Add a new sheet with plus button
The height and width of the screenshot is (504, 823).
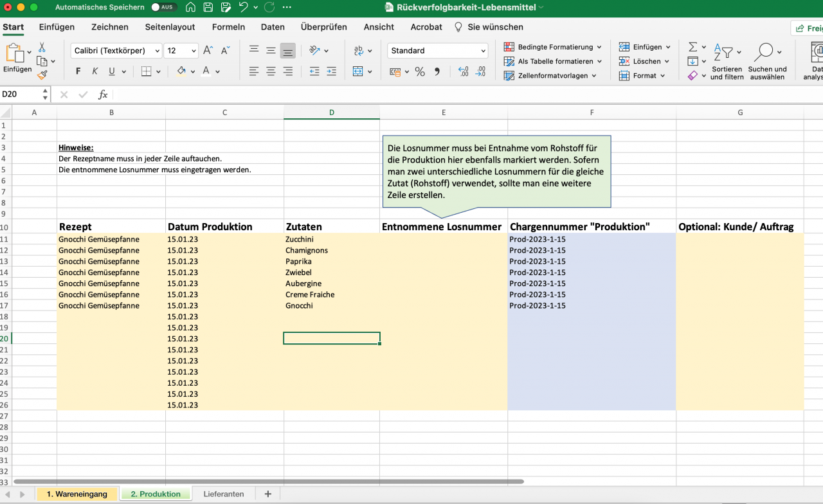[x=268, y=494]
